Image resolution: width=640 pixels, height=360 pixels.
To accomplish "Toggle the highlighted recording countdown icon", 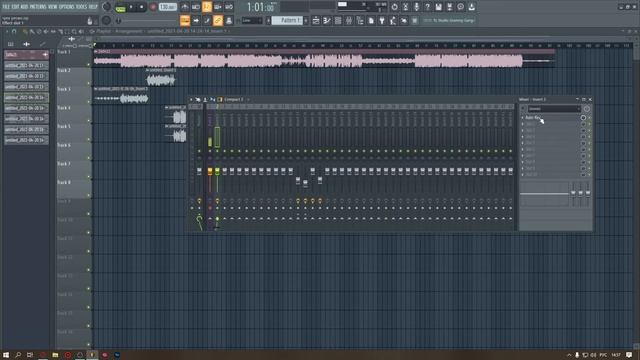I will (207, 7).
